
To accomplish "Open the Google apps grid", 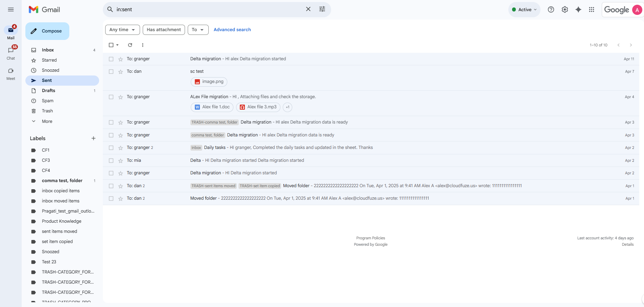I will click(591, 9).
